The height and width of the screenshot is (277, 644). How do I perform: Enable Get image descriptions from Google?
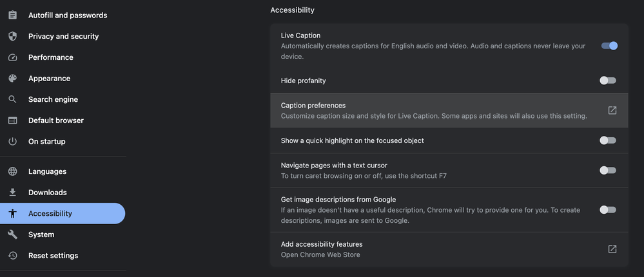608,210
